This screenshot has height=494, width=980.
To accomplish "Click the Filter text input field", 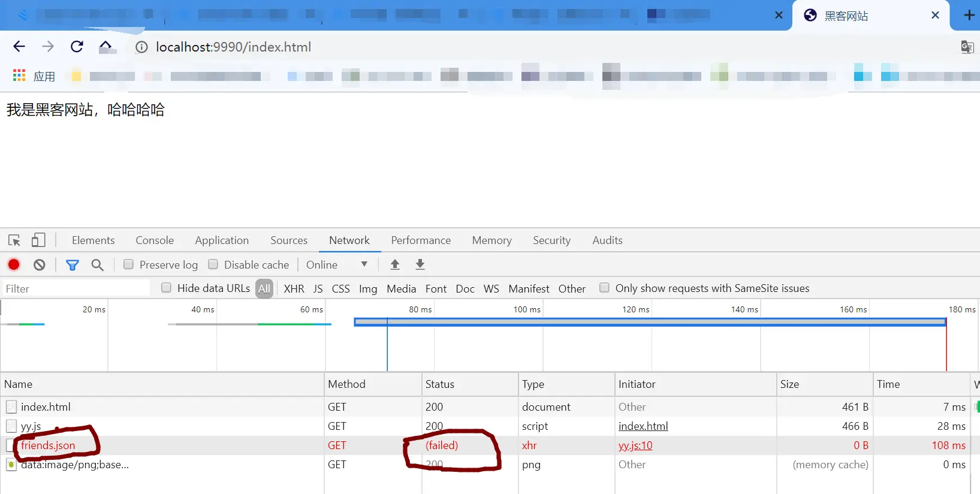I will [x=76, y=288].
